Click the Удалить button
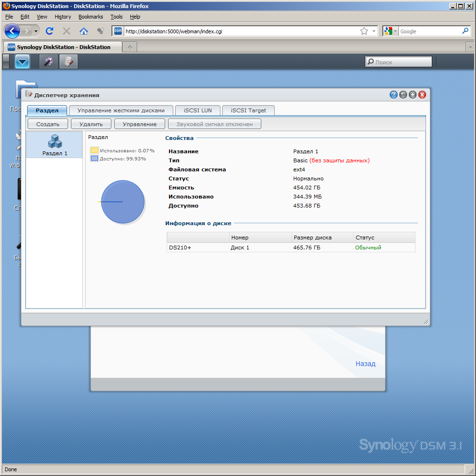Screen dimensions: 476x476 coord(91,124)
